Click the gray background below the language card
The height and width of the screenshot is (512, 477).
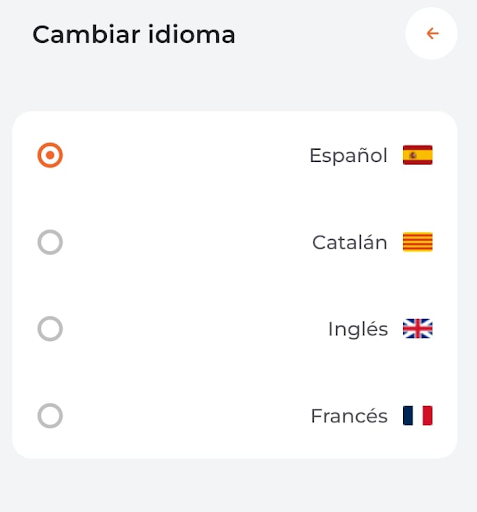[238, 486]
